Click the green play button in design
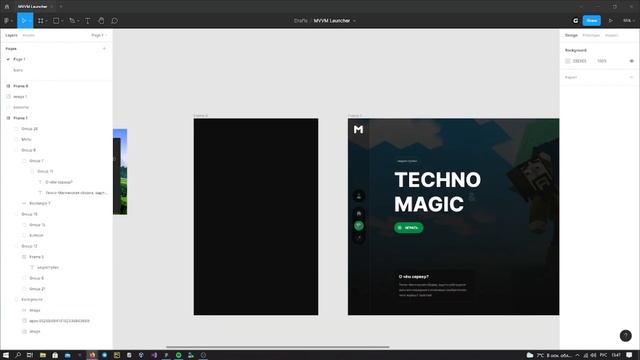The height and width of the screenshot is (360, 640). point(409,228)
